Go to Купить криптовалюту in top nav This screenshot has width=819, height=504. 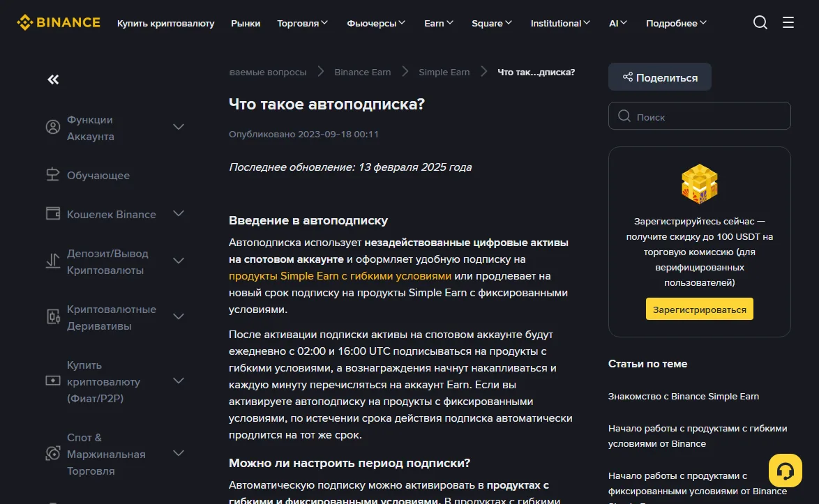(x=165, y=23)
